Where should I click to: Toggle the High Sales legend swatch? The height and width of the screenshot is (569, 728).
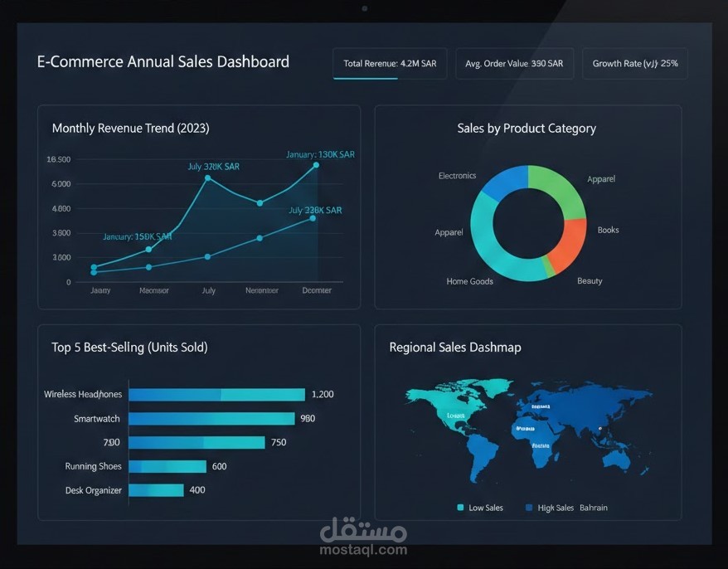527,508
